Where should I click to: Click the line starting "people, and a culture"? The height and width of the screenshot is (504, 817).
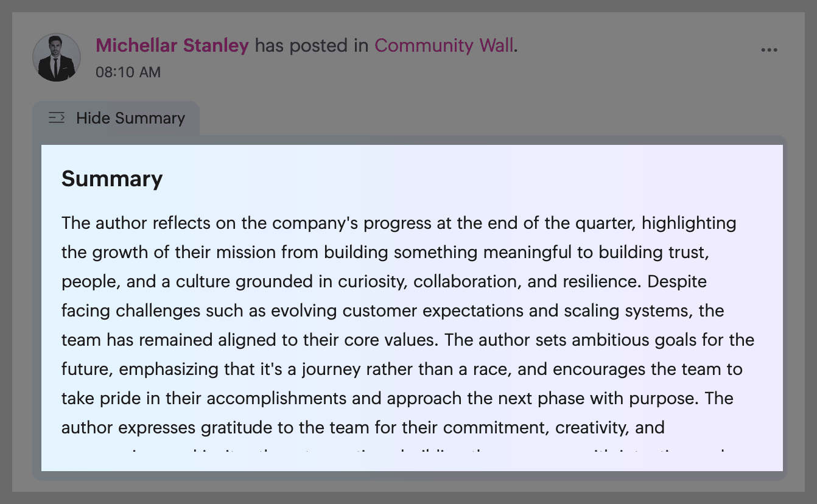(x=384, y=281)
